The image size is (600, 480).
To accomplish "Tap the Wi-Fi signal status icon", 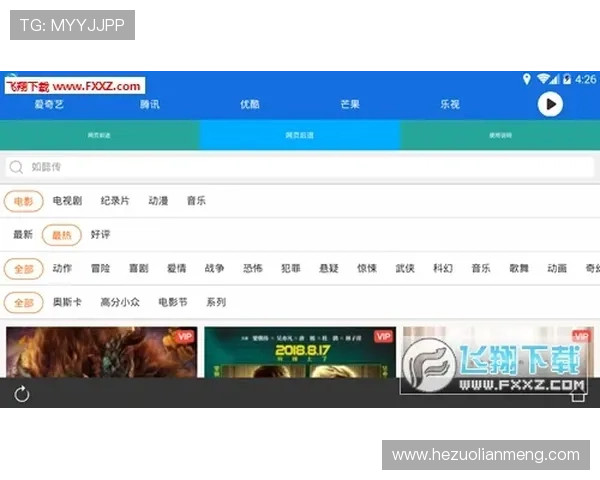I will click(x=544, y=79).
